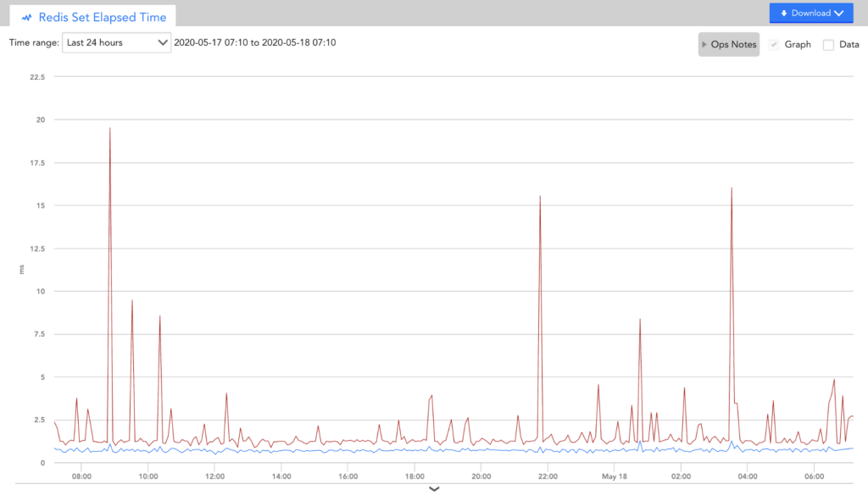Open the Redis Set Elapsed Time tab
The width and height of the screenshot is (868, 496).
[93, 17]
